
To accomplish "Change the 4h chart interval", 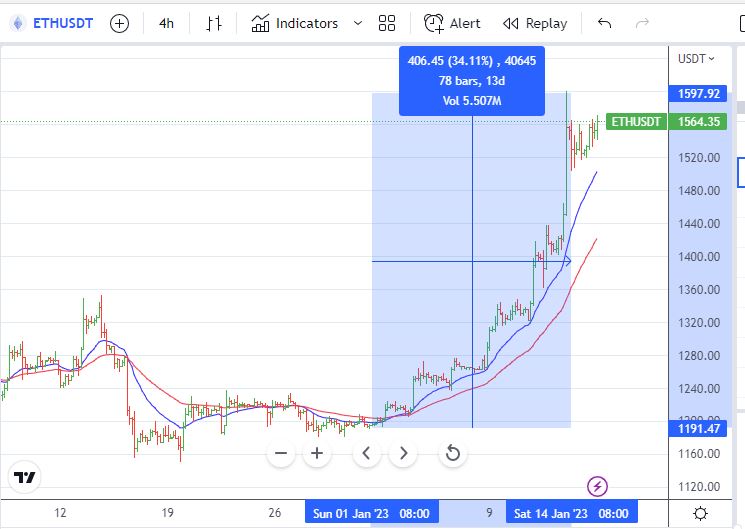I will 166,23.
